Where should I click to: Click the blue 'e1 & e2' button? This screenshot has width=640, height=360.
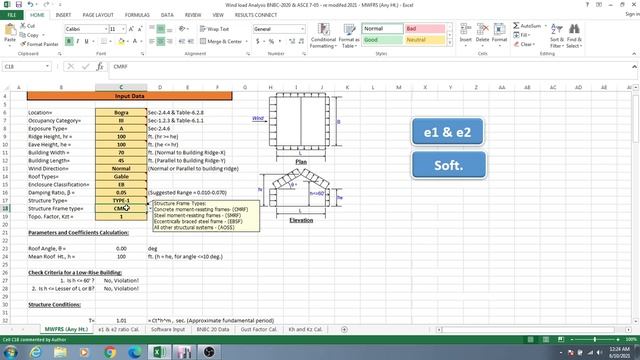click(447, 132)
